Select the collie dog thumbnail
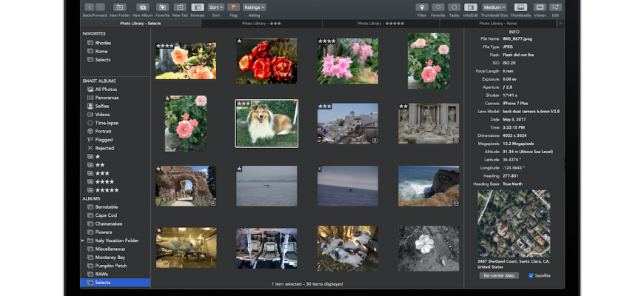Screen dimensions: 644x296 pos(266,123)
